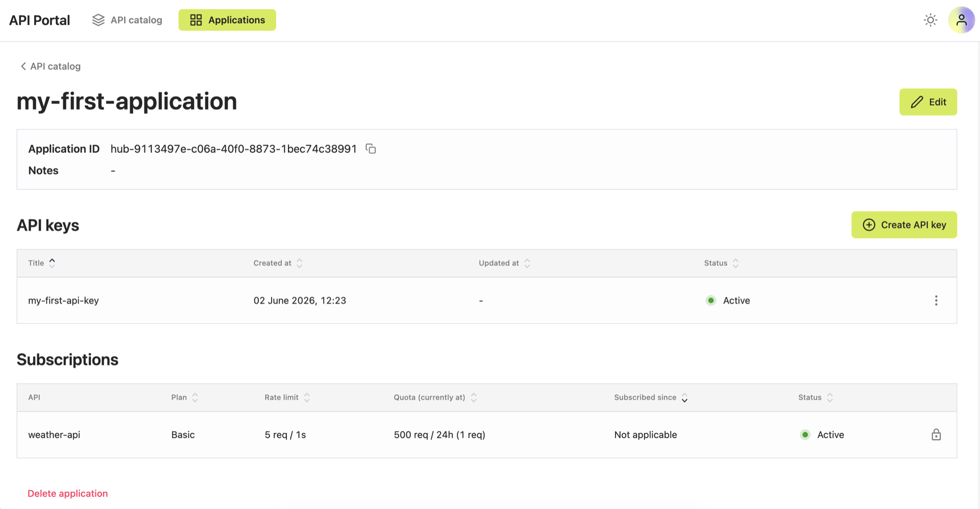Screen dimensions: 980x509
Task: Sort API keys by Created at
Action: (278, 263)
